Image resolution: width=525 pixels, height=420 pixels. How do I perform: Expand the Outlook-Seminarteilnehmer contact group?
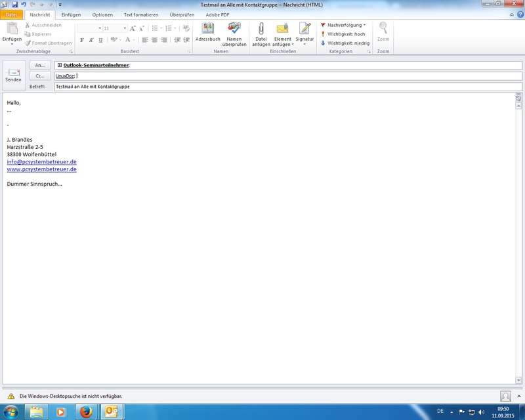pyautogui.click(x=60, y=65)
